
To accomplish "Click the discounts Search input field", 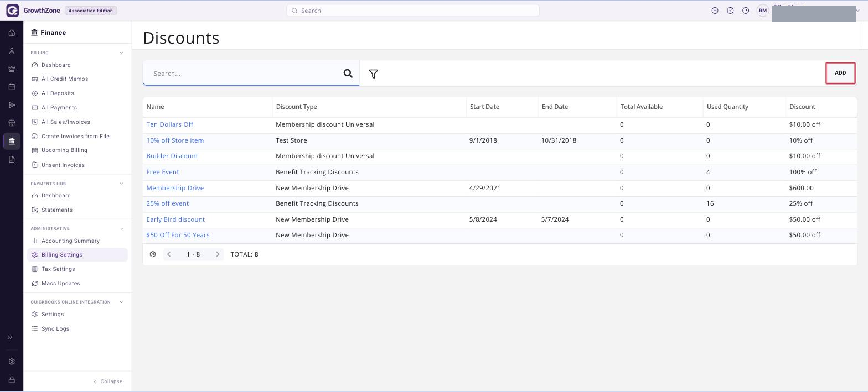I will click(x=244, y=74).
